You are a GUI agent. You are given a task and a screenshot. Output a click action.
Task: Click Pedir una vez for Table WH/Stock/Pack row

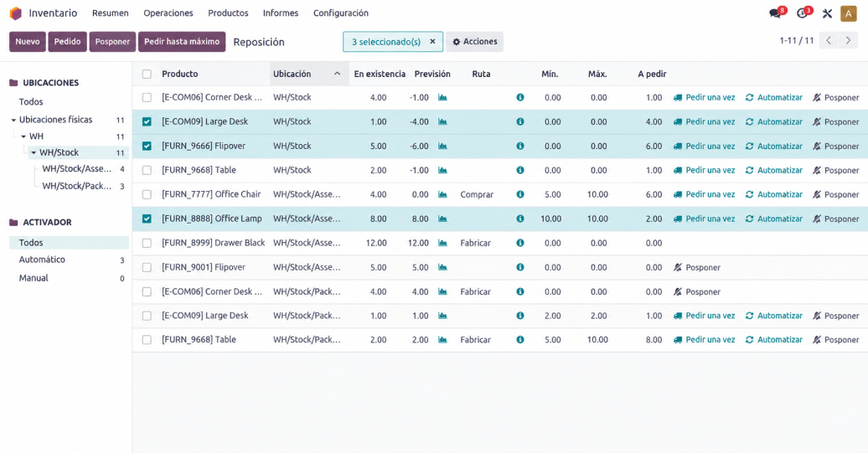[704, 340]
